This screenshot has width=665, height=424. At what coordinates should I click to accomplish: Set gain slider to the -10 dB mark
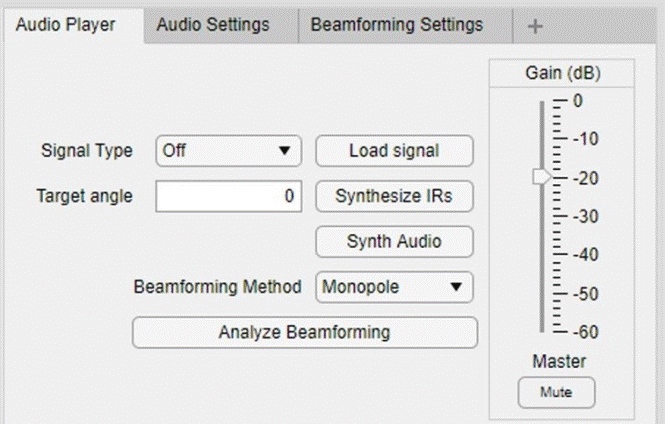click(543, 139)
